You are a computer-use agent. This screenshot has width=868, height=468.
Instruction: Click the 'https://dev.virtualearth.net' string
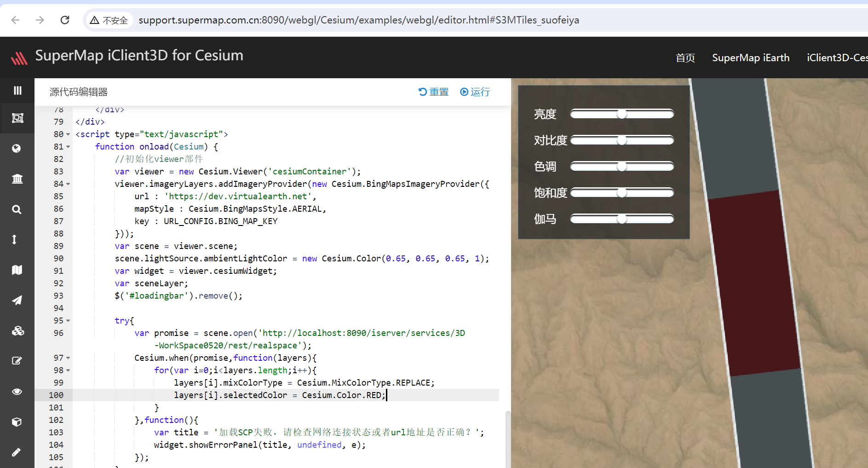(x=238, y=196)
